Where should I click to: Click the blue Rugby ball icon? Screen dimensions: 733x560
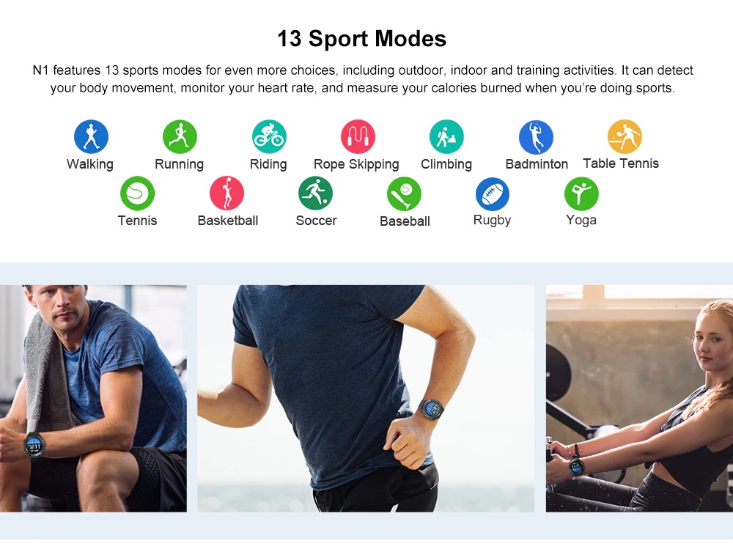493,194
